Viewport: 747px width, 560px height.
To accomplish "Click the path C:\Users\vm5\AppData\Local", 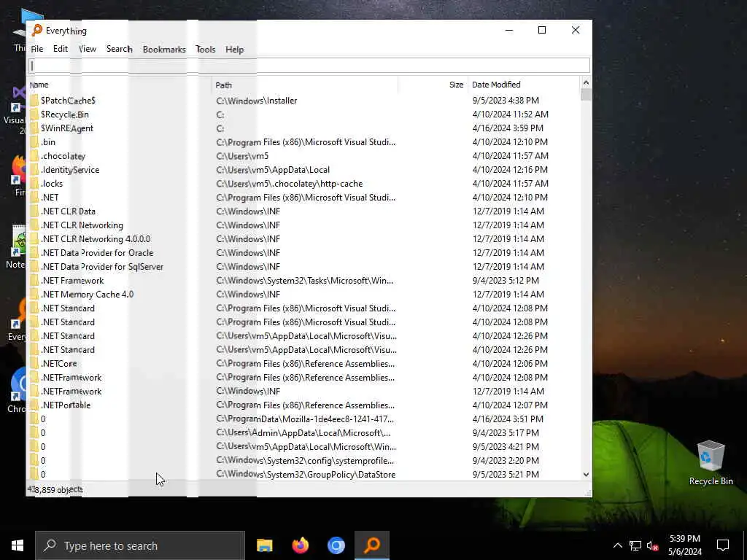I will pos(273,169).
